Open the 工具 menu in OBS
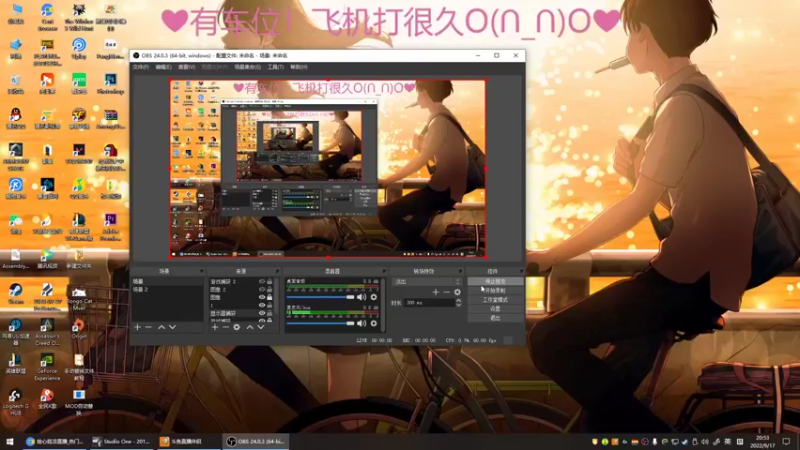Viewport: 800px width, 450px height. coord(276,67)
